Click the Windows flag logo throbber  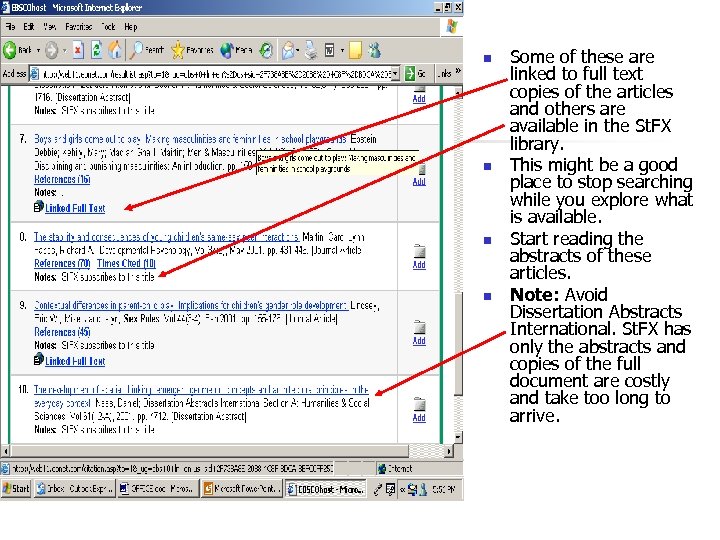(x=452, y=27)
